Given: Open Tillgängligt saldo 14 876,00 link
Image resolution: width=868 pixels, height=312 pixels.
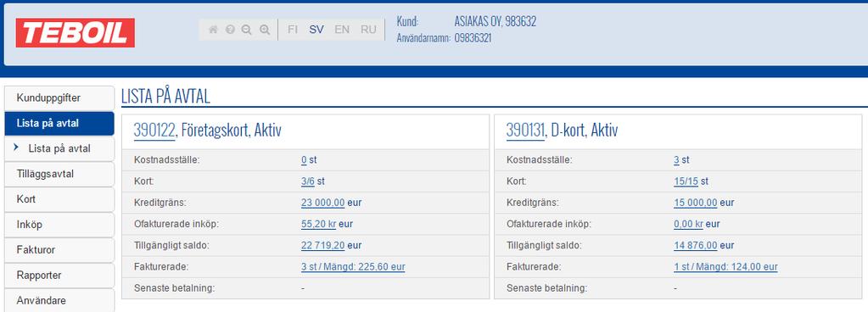Looking at the screenshot, I should tap(695, 245).
